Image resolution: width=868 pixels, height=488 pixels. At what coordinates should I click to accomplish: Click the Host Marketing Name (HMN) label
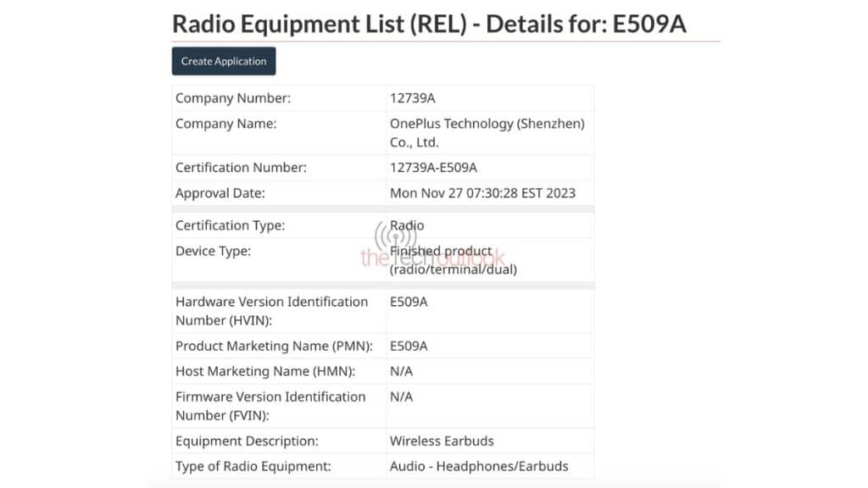264,372
